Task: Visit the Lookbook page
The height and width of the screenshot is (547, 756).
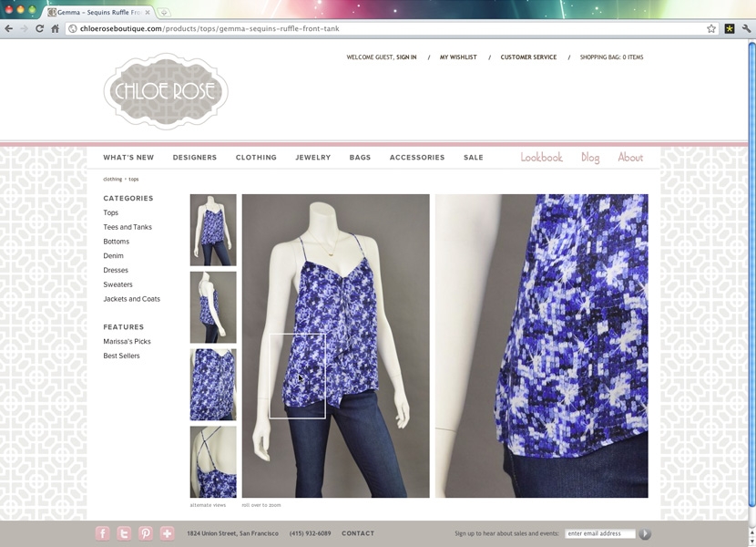Action: pyautogui.click(x=541, y=158)
